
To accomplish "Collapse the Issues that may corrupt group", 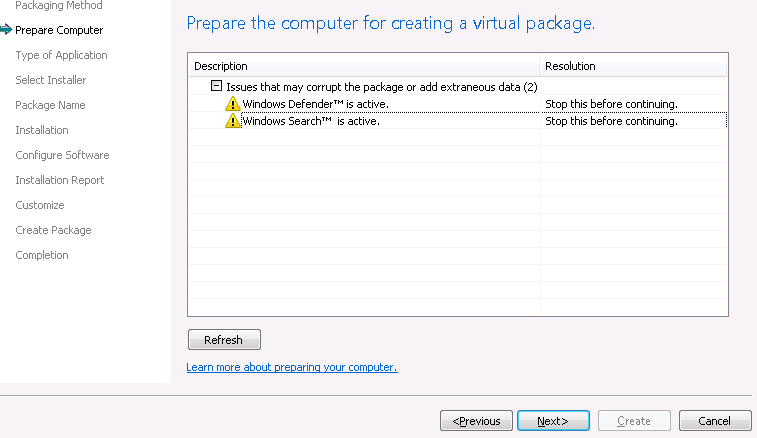I will 216,87.
